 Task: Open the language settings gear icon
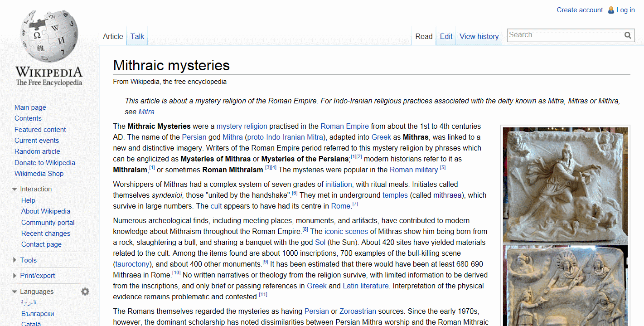pyautogui.click(x=85, y=292)
